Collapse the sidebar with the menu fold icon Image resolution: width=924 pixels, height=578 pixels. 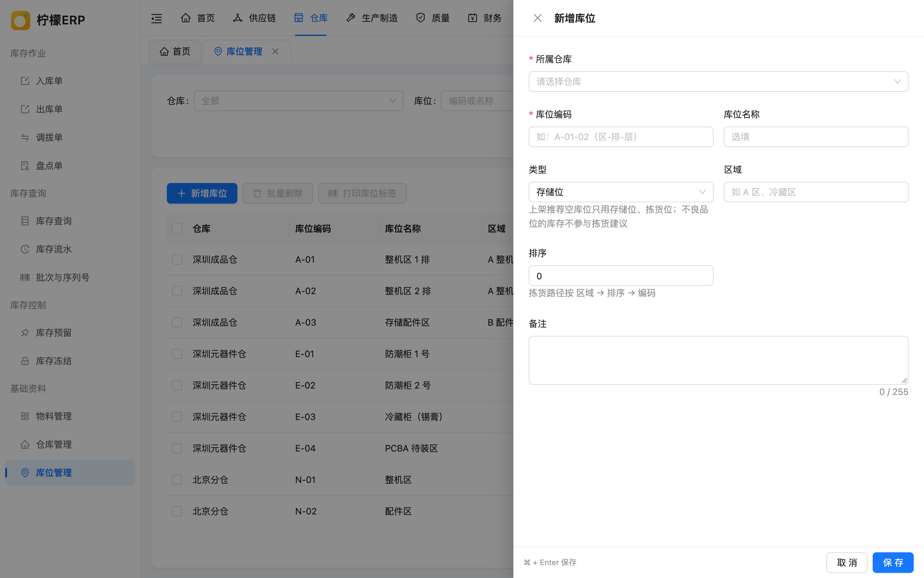coord(157,18)
